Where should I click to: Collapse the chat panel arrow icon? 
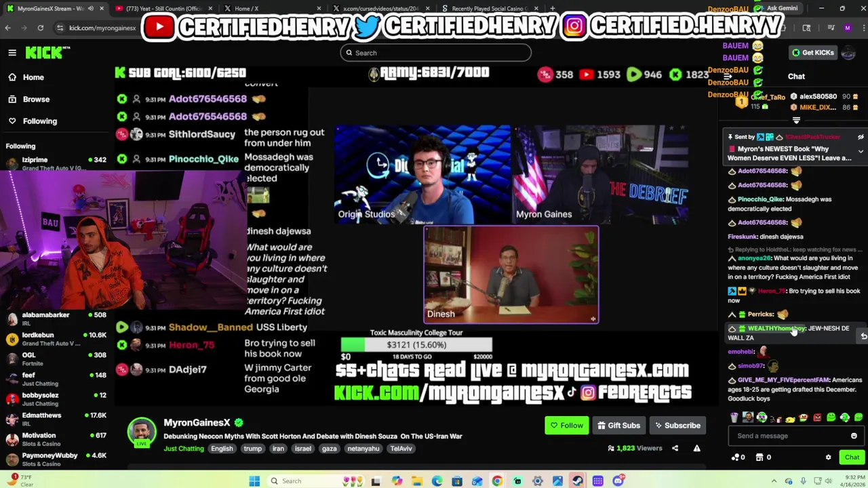(728, 77)
